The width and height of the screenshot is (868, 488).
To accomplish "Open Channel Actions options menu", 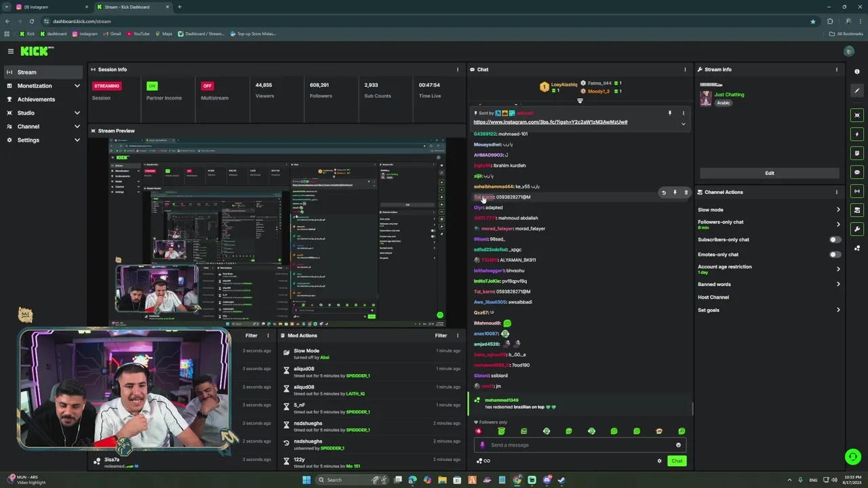I will 837,192.
